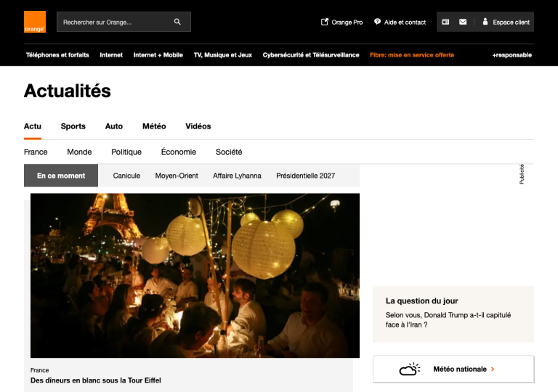Open La question du jour card
The image size is (558, 392).
(x=453, y=314)
